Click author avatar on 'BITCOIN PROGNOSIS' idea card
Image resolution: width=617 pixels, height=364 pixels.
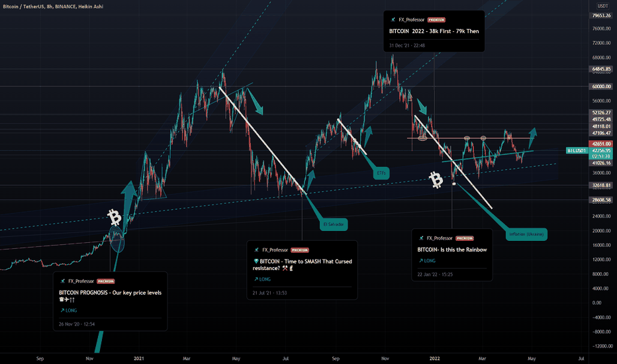(x=63, y=281)
